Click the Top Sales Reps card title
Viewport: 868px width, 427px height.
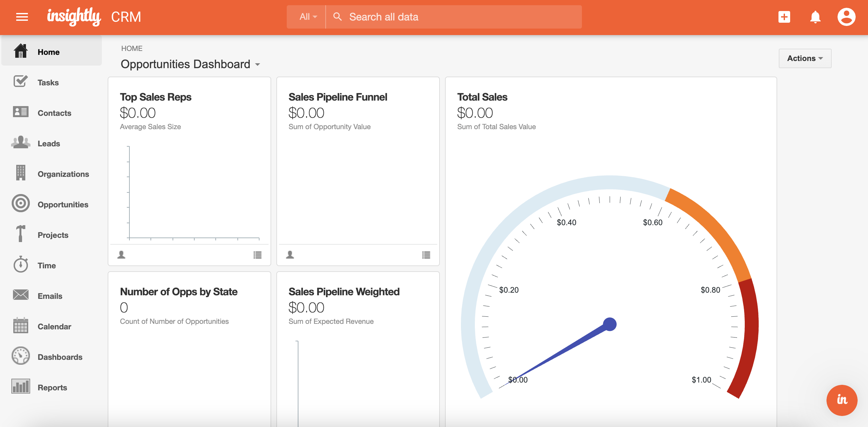pos(155,97)
